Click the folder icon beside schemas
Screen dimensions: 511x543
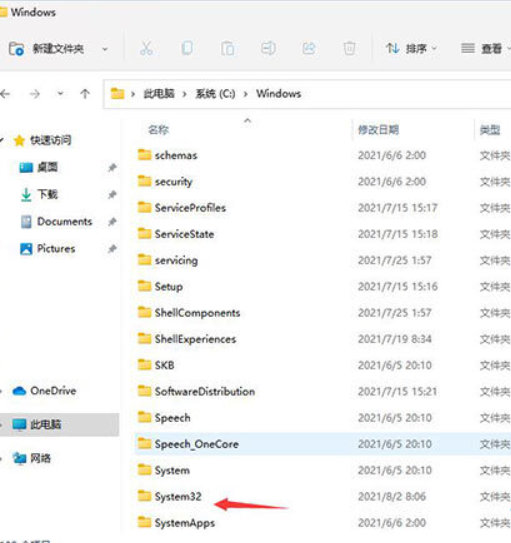(x=144, y=154)
